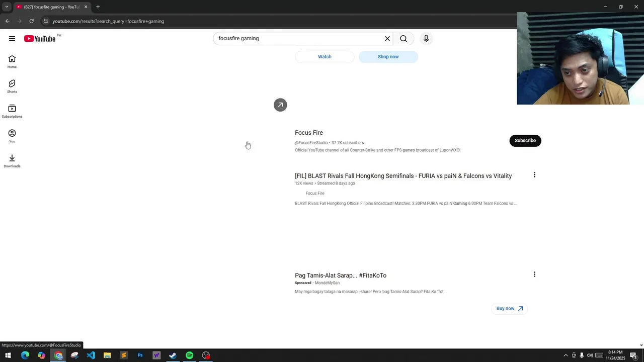Open options for BLAST Rivals video

pos(534,175)
